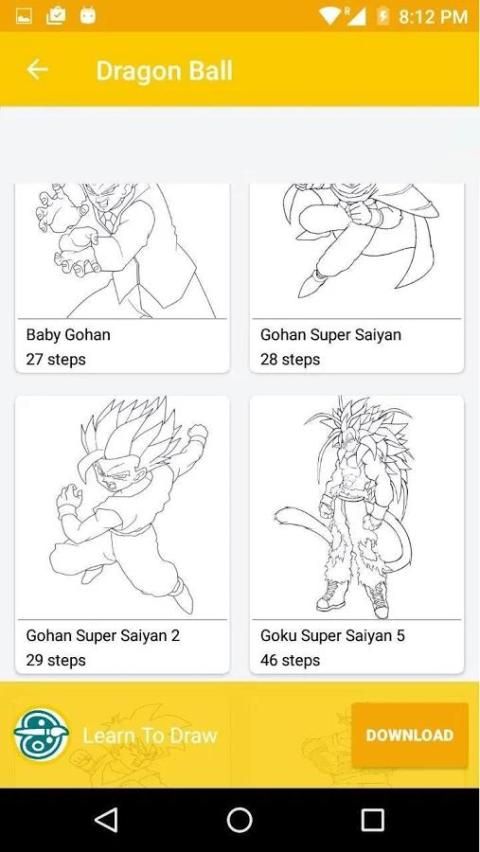This screenshot has height=852, width=480.
Task: Tap the cat-face notification icon in the status bar
Action: [88, 16]
